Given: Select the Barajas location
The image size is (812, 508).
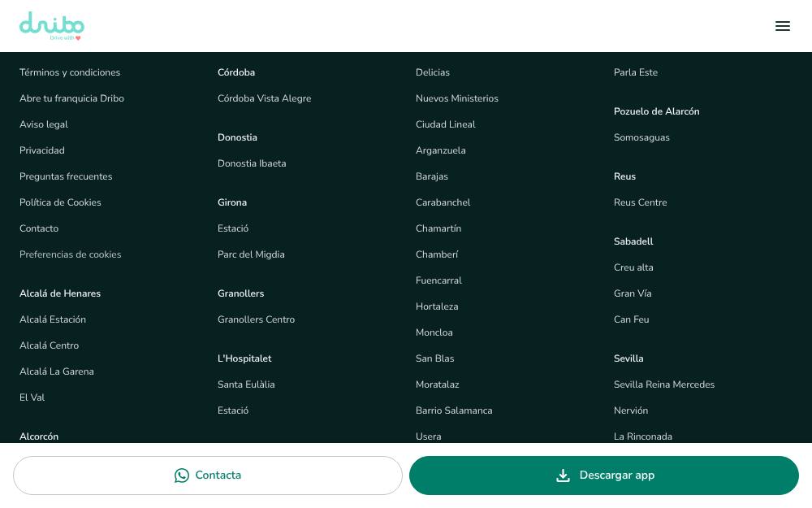Looking at the screenshot, I should 432,176.
